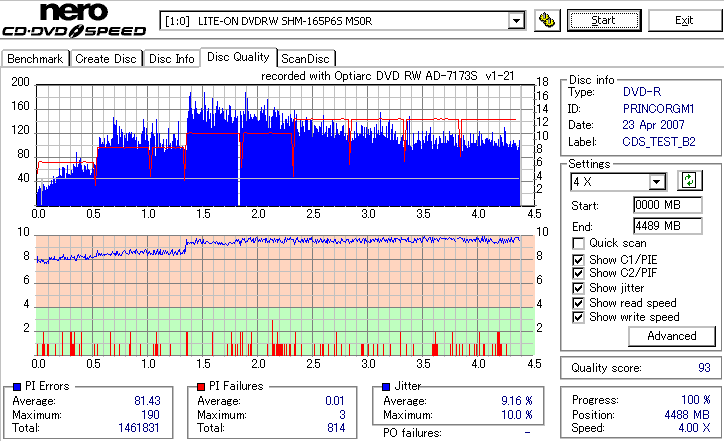Toggle the Show C1/PIE checkbox

pos(578,260)
